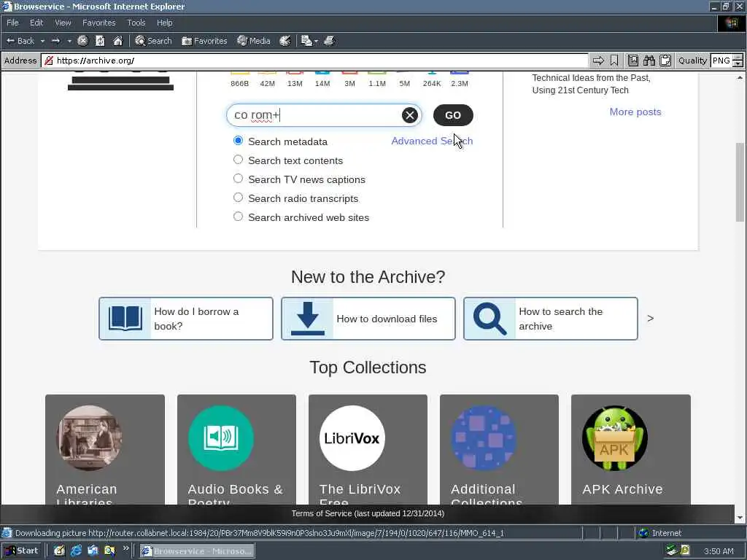Screen dimensions: 747x560
Task: Open APK Archive android icon
Action: coord(615,438)
